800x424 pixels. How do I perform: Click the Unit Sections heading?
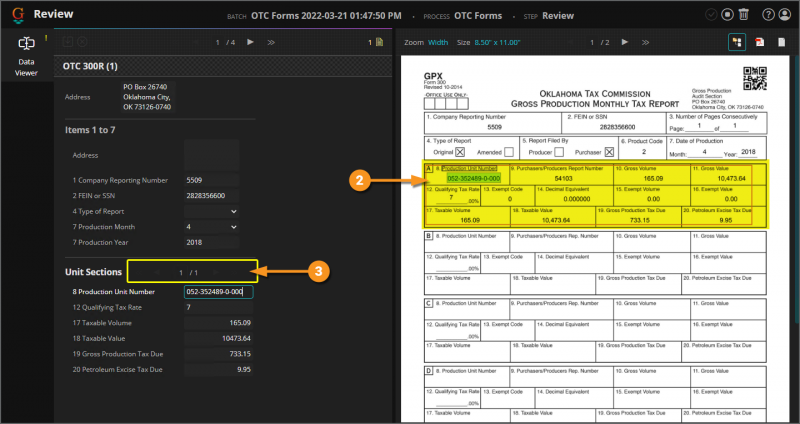coord(93,272)
